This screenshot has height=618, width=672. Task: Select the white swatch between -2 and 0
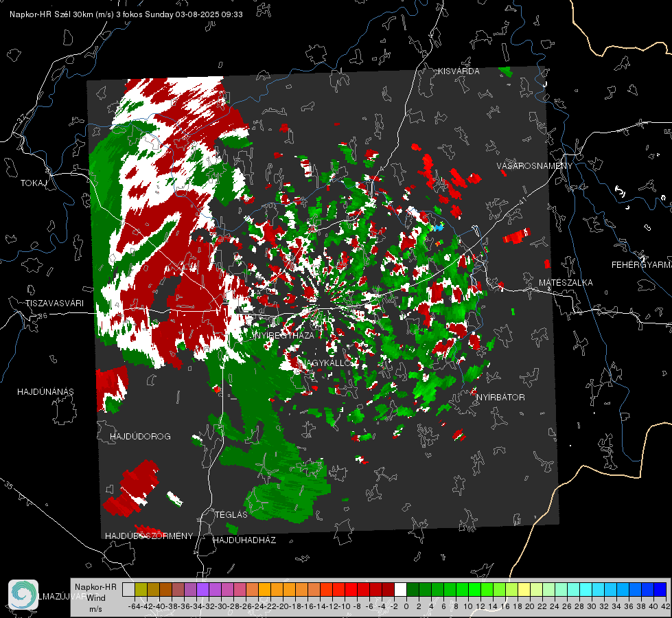tap(400, 590)
